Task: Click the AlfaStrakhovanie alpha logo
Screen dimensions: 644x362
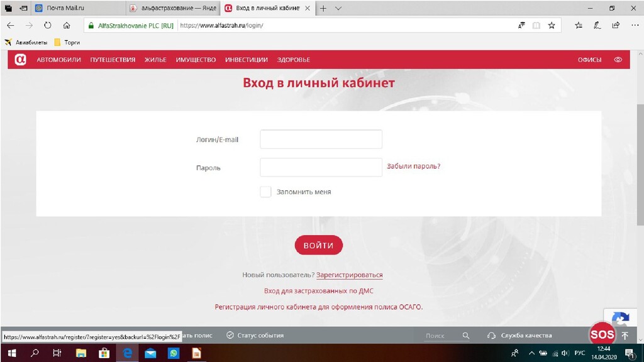Action: [x=20, y=60]
